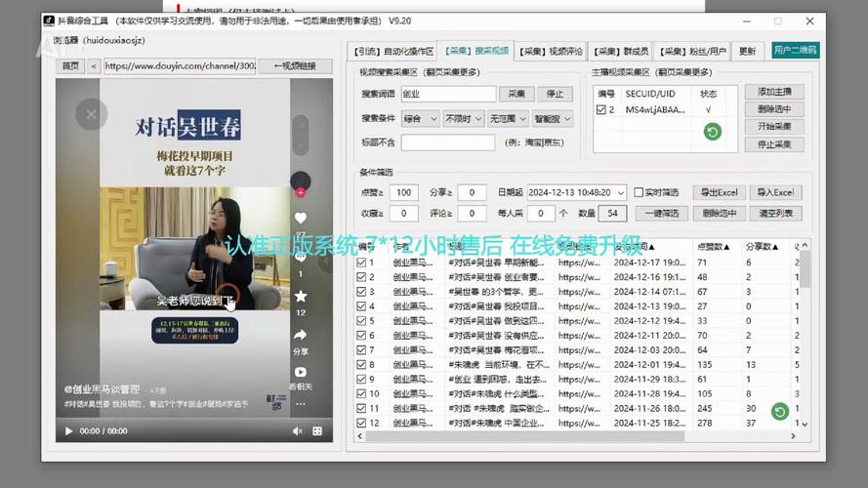Uncheck the checkbox for table row 8
The width and height of the screenshot is (868, 488).
click(x=361, y=365)
